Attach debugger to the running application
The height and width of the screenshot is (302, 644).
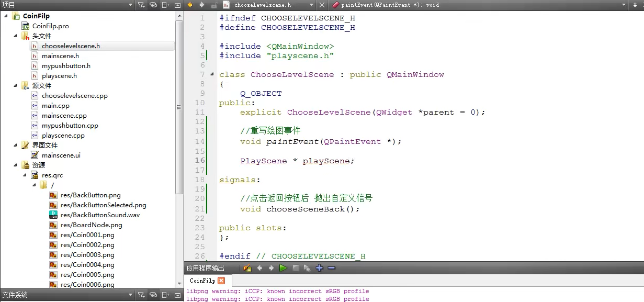[x=307, y=268]
